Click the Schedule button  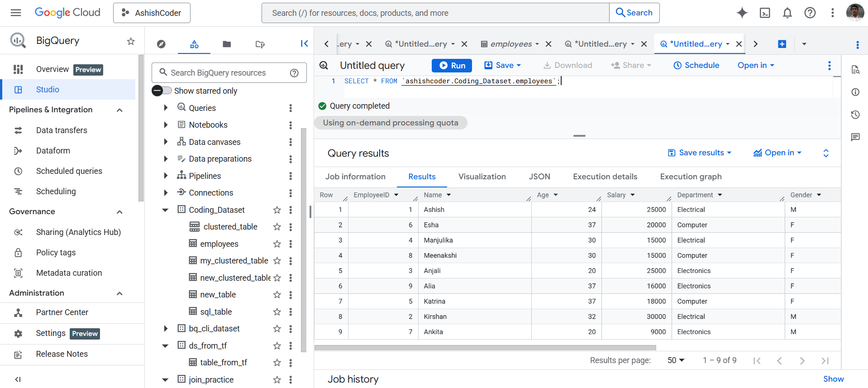tap(696, 66)
